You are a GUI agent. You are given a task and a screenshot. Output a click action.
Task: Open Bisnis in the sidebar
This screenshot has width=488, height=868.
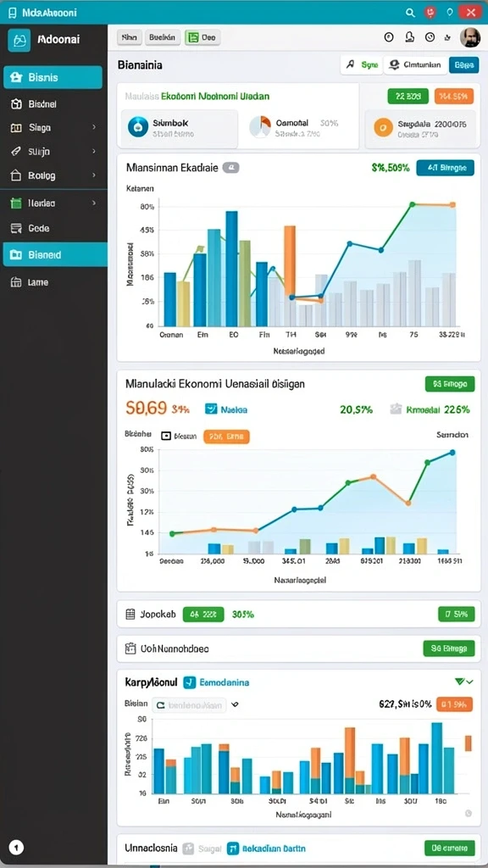(53, 77)
